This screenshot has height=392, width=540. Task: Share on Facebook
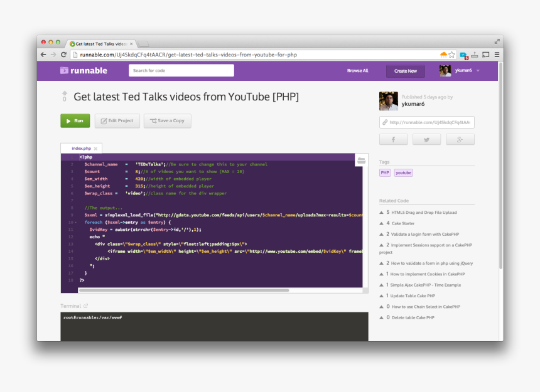[393, 140]
